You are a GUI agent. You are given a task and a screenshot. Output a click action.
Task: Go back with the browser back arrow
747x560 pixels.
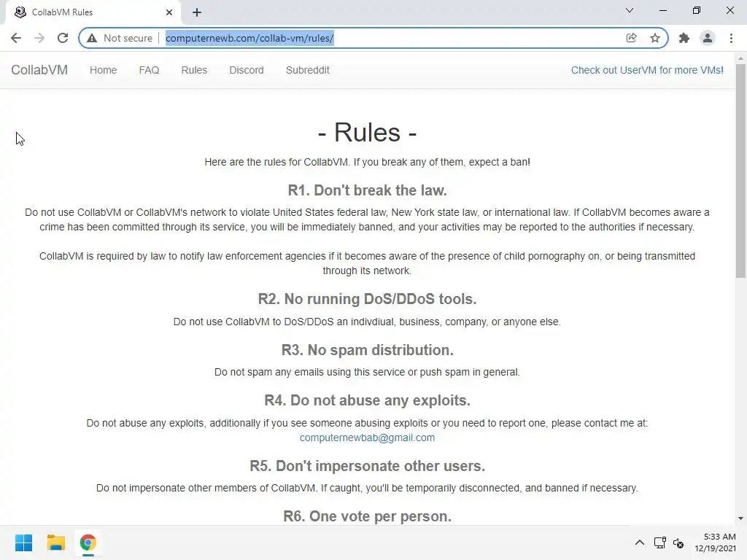point(16,38)
